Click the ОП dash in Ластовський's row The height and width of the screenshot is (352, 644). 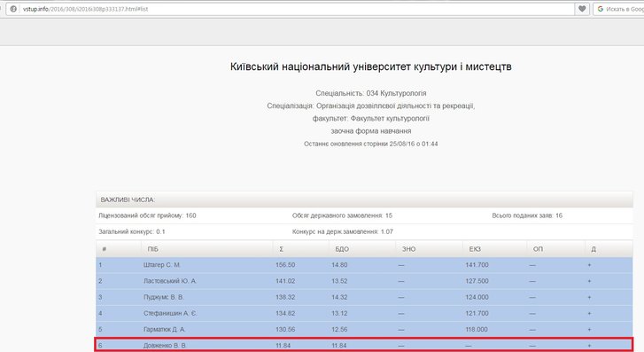click(532, 281)
